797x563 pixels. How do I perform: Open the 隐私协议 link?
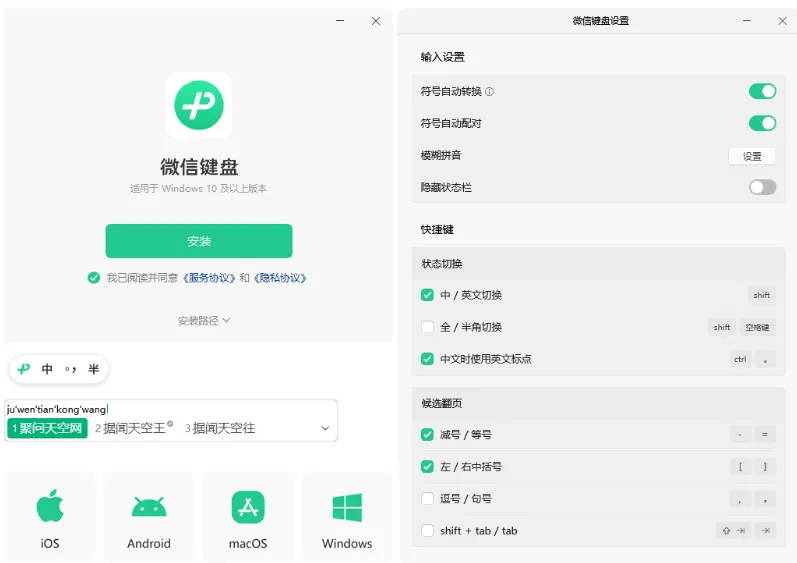click(280, 278)
